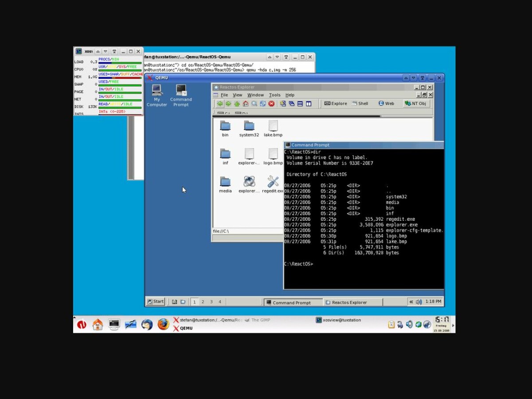Open KDE main menu button on panel

pos(82,325)
